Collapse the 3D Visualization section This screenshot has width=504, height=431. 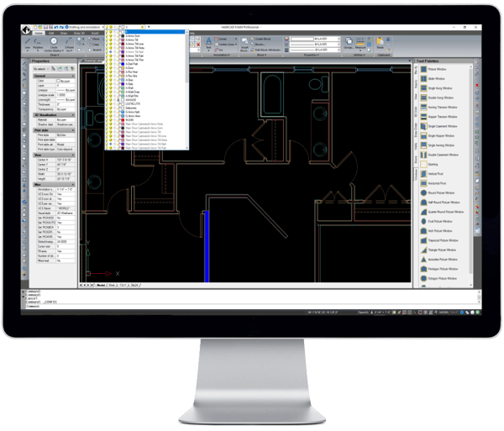click(x=73, y=115)
